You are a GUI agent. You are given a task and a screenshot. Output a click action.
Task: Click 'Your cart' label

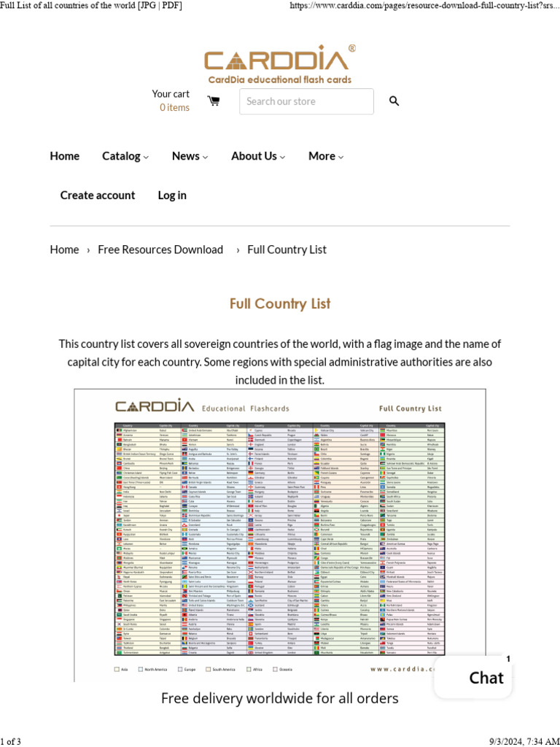[x=171, y=94]
